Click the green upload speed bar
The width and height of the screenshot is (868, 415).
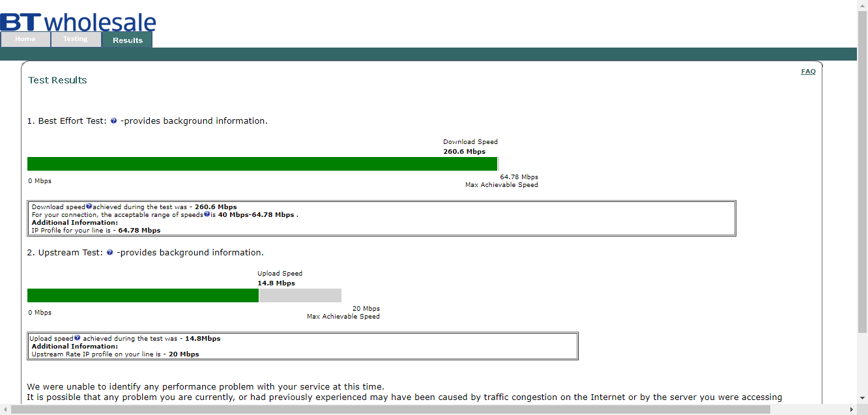tap(143, 296)
